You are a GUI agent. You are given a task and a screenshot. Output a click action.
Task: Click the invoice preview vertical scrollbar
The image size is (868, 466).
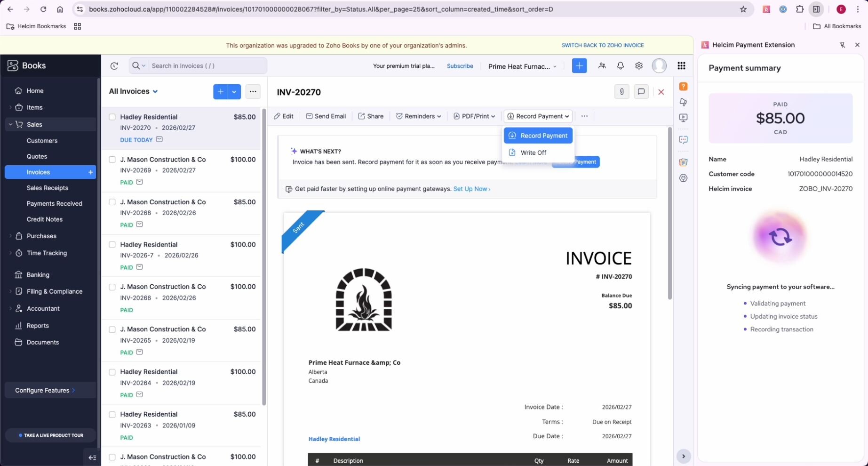pyautogui.click(x=670, y=213)
